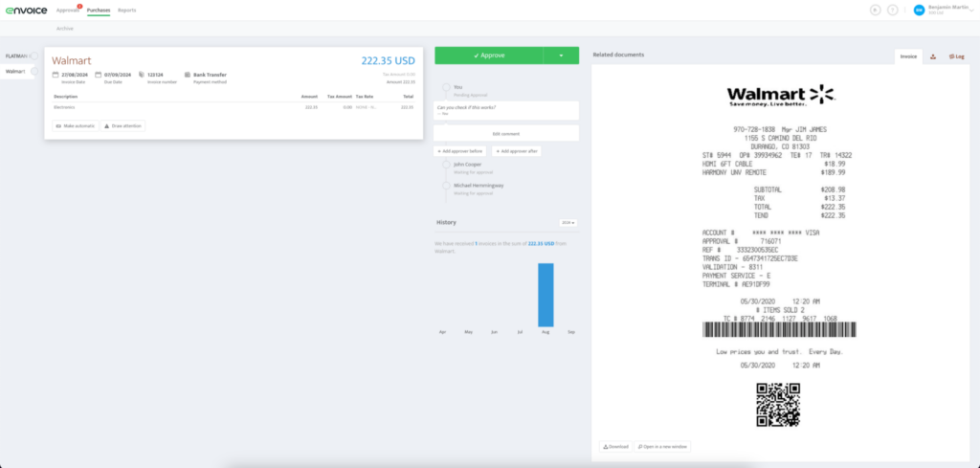
Task: Click the 222.35 USD link in History
Action: 542,243
